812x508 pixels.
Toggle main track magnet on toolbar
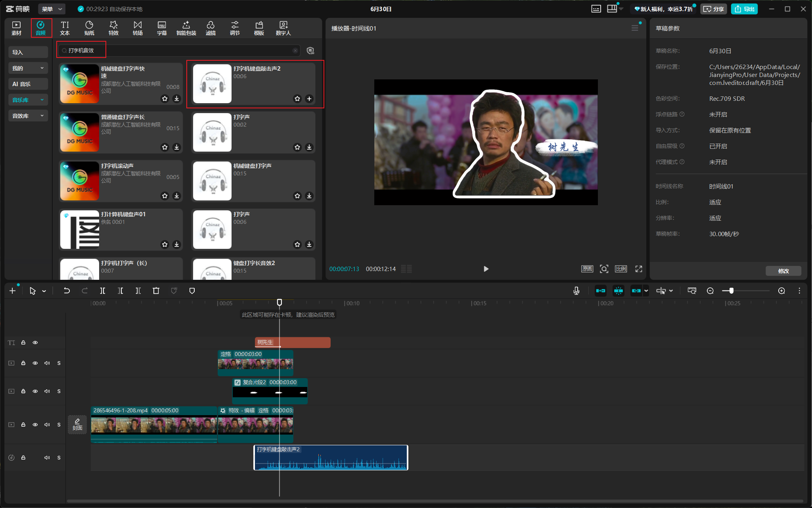click(601, 291)
